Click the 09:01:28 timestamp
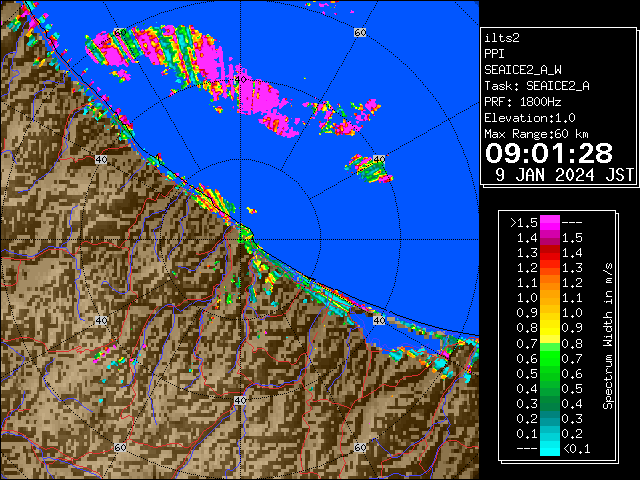Image resolution: width=640 pixels, height=480 pixels. coord(549,153)
